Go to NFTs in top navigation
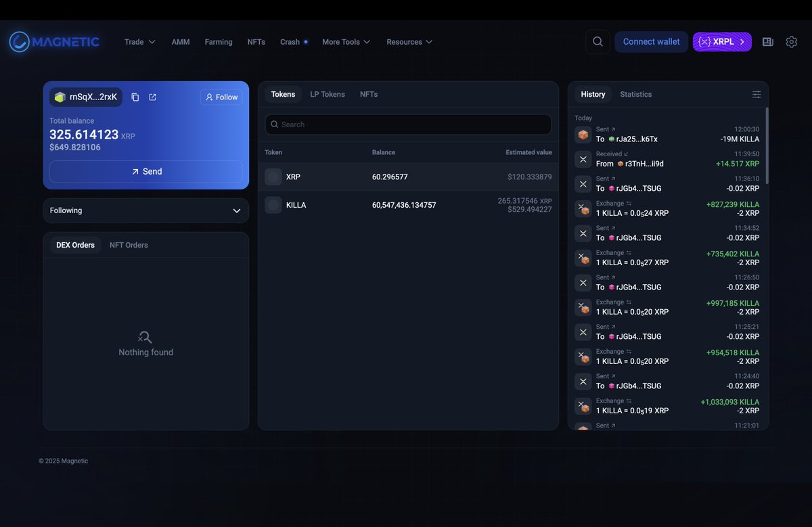 pos(256,42)
